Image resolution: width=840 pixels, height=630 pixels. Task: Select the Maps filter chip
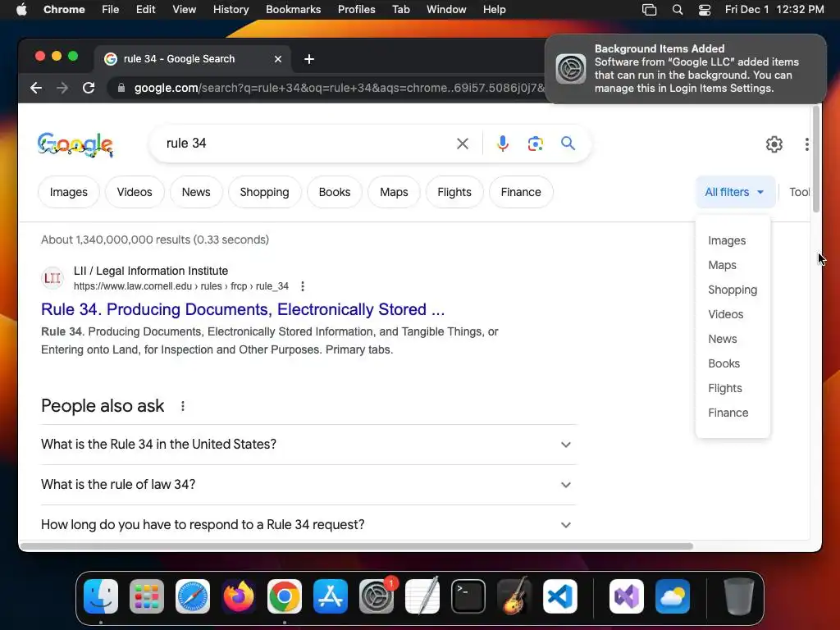point(394,192)
